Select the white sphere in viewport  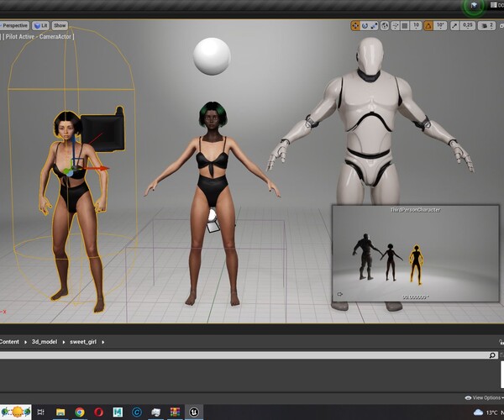(212, 56)
